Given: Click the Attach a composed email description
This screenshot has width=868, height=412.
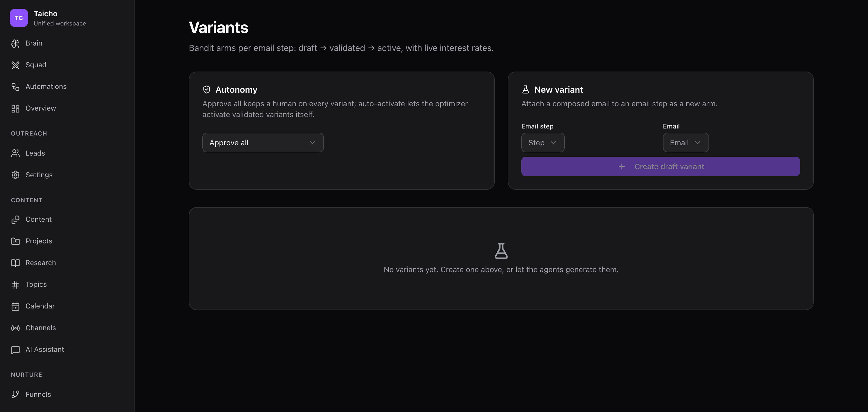Looking at the screenshot, I should (x=619, y=104).
